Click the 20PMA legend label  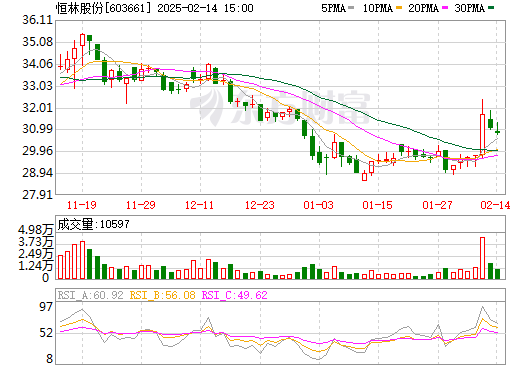coord(423,8)
